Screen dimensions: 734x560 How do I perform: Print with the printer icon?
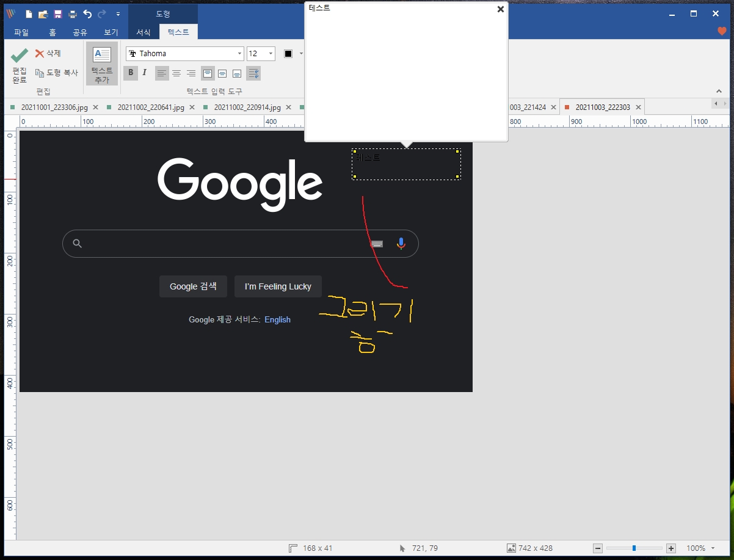click(x=73, y=13)
